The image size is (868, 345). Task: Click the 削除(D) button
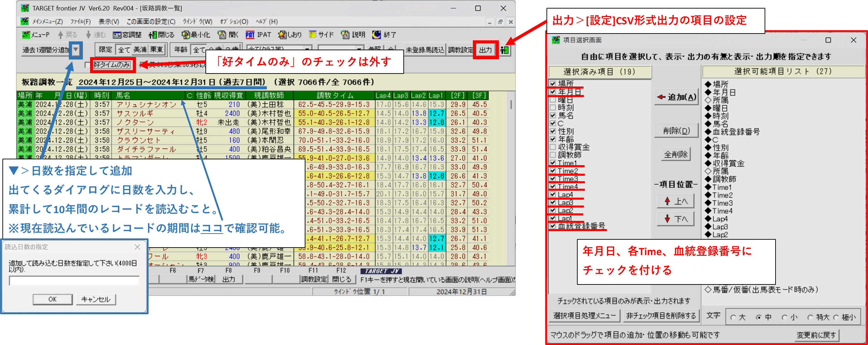coord(677,131)
